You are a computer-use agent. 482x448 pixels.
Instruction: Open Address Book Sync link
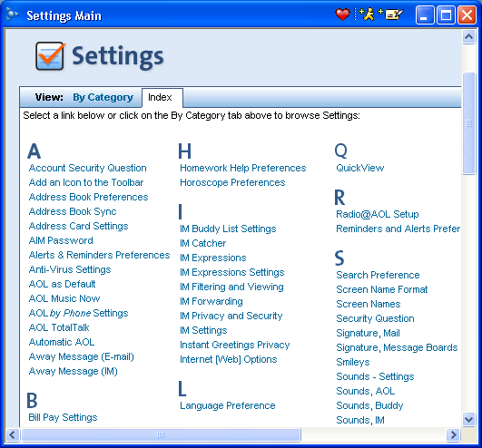click(73, 211)
